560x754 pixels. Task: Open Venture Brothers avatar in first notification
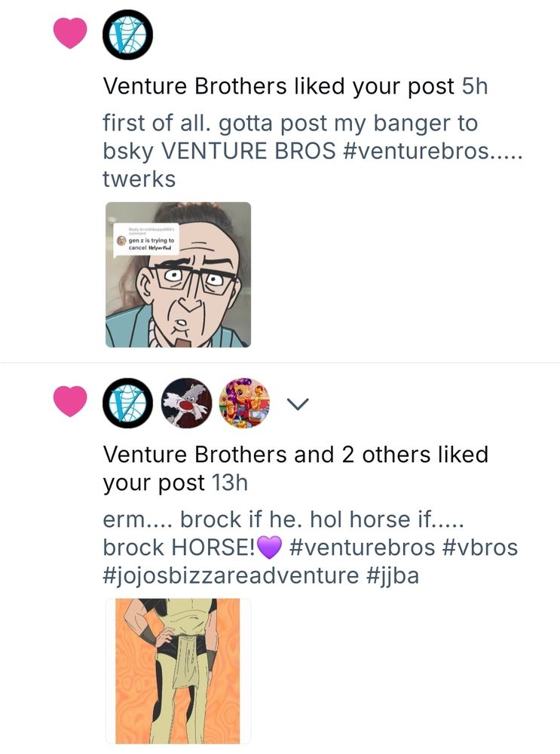pyautogui.click(x=128, y=35)
